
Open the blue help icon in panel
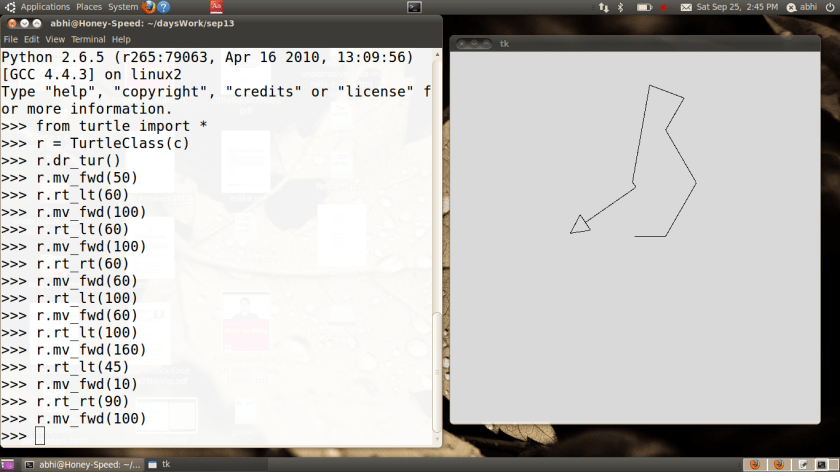point(164,7)
